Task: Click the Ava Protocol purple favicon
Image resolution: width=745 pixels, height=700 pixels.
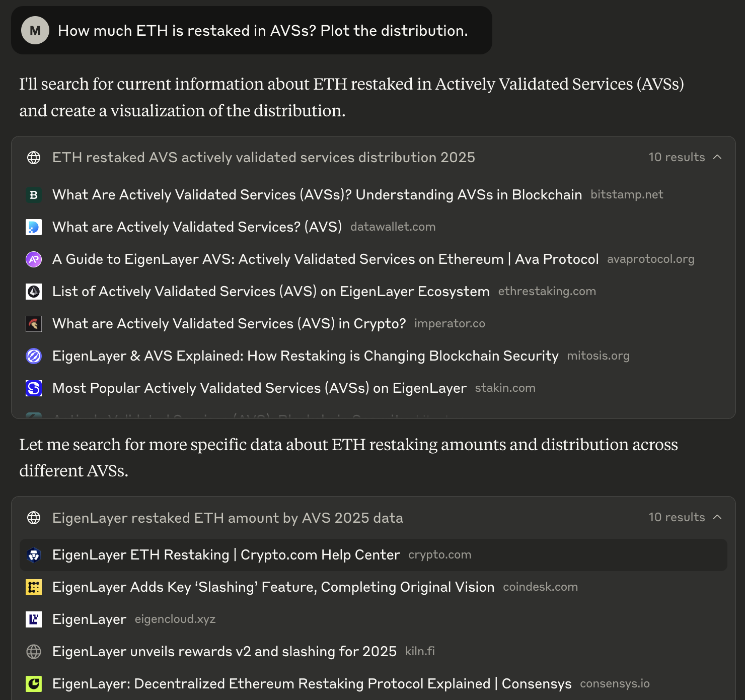Action: (34, 259)
